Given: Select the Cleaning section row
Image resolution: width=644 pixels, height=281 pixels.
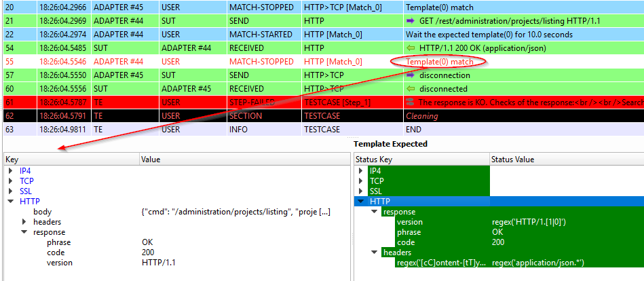Looking at the screenshot, I should click(323, 116).
